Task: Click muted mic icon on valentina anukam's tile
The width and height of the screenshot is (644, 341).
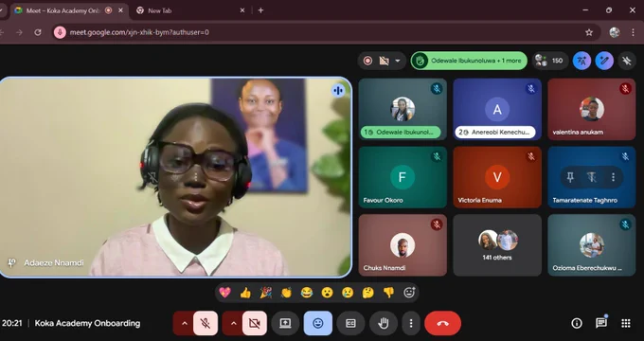Action: 625,88
